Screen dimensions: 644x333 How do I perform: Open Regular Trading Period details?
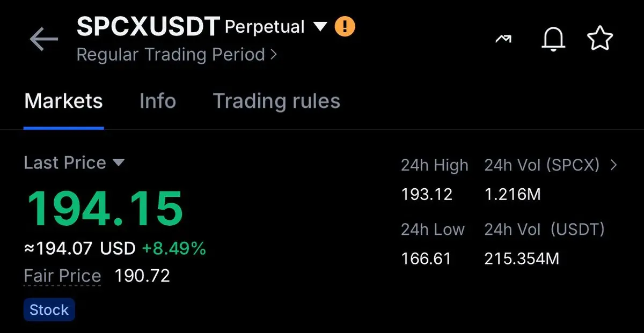pos(177,55)
